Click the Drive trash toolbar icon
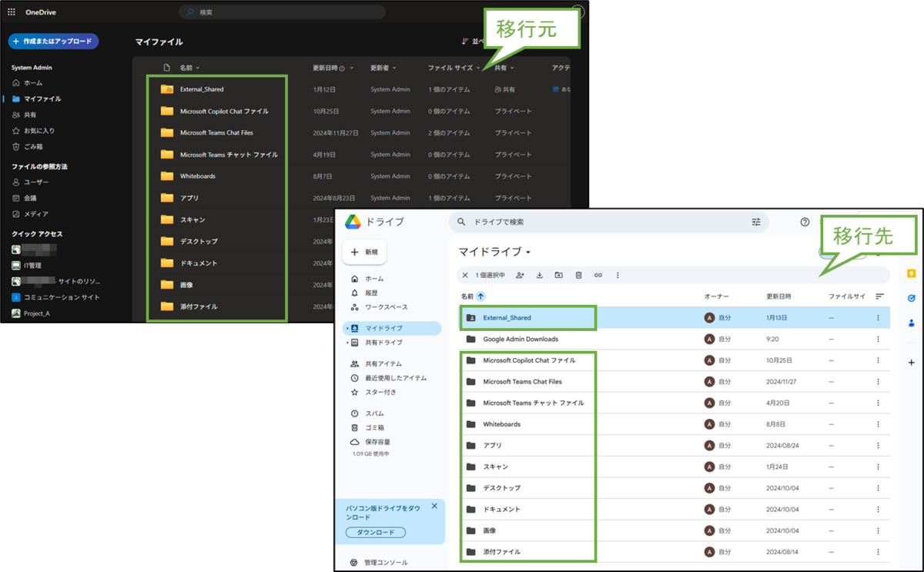Viewport: 924px width, 572px height. (578, 275)
